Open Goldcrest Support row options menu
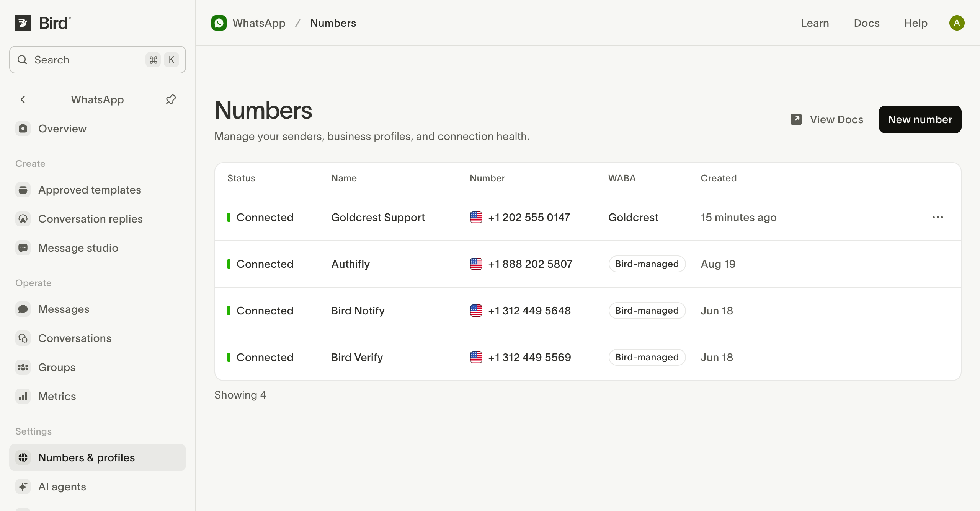 (x=938, y=217)
